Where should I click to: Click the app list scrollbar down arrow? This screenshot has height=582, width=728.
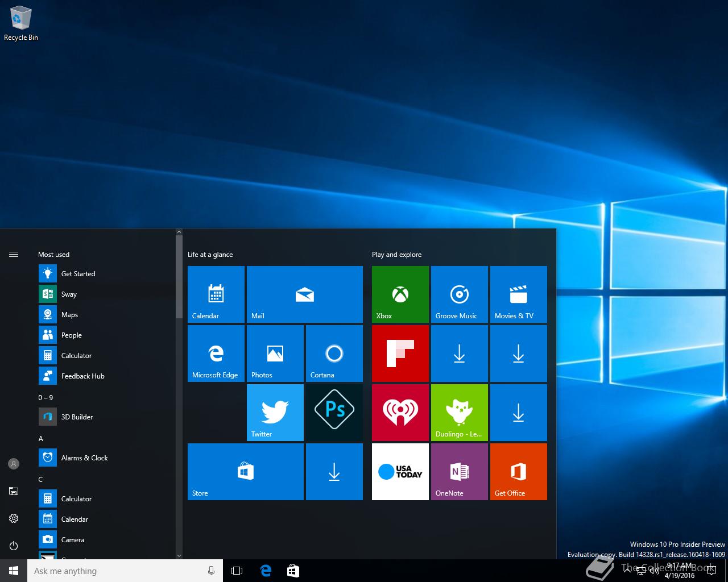click(179, 556)
